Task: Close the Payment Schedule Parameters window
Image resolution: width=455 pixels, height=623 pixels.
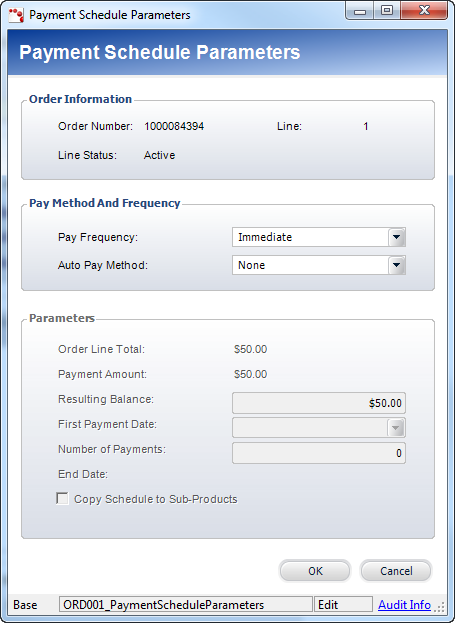Action: [424, 11]
